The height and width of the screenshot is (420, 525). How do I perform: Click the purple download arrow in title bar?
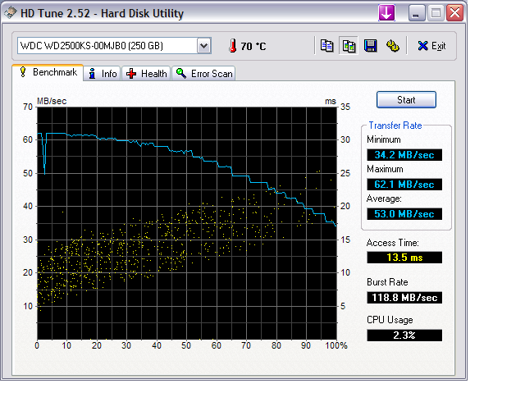pyautogui.click(x=386, y=12)
